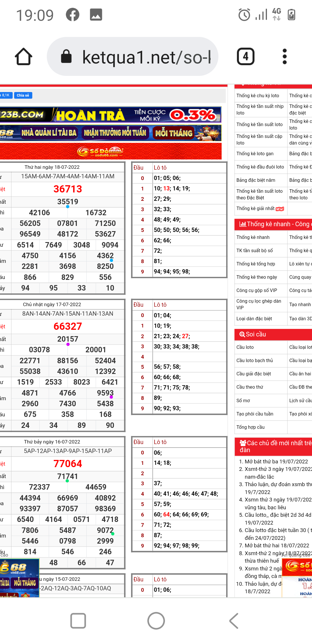Tap the battery status icon

click(x=291, y=15)
